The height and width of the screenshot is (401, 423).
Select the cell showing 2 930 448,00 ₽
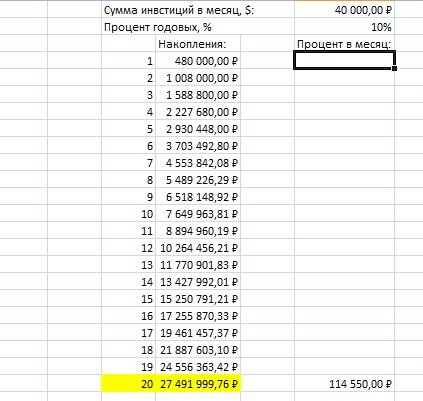click(x=198, y=129)
